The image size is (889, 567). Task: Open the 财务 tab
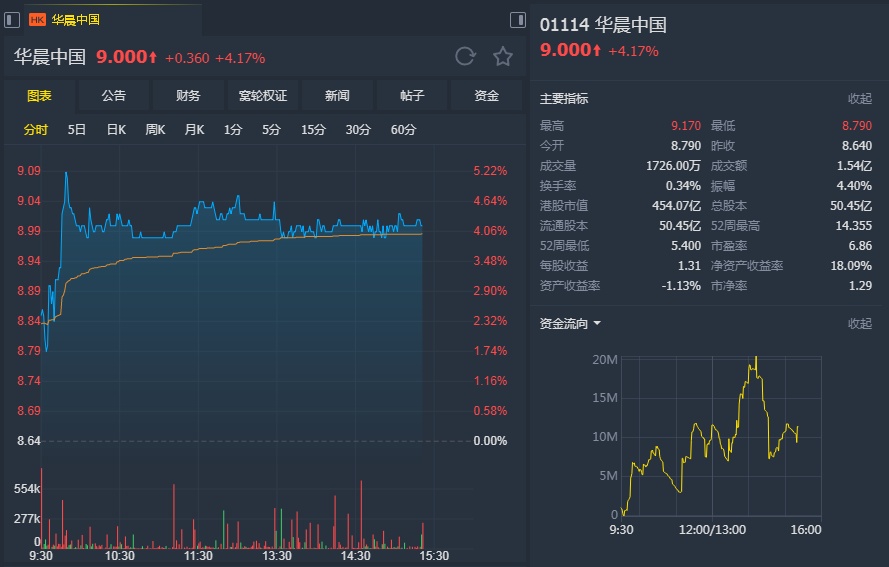pos(188,96)
